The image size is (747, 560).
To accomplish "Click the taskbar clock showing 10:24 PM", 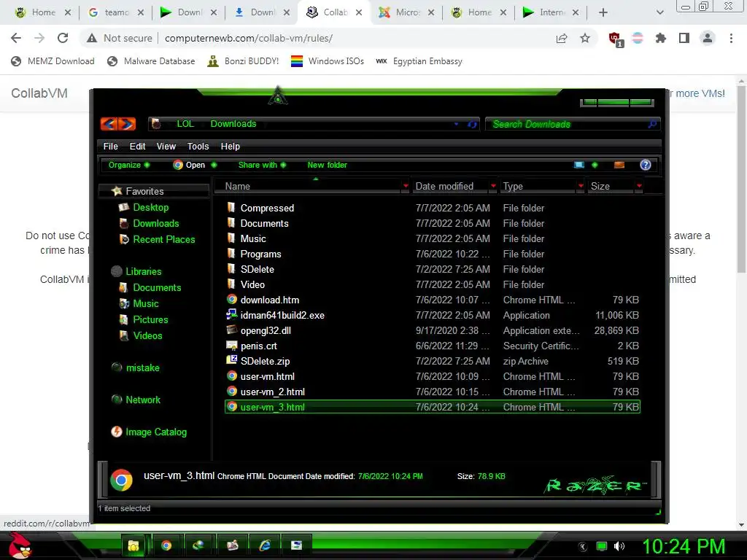I will (x=684, y=546).
